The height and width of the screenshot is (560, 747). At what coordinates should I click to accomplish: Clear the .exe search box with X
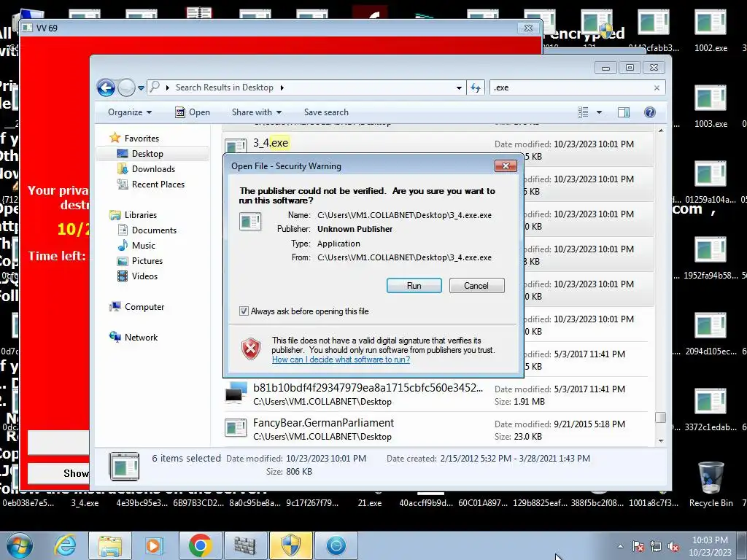point(657,87)
